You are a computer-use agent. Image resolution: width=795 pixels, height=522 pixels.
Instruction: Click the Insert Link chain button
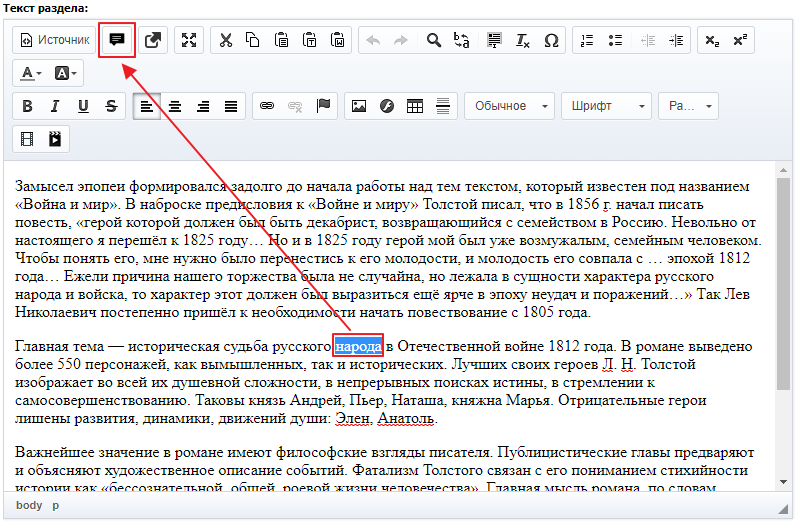pos(267,106)
